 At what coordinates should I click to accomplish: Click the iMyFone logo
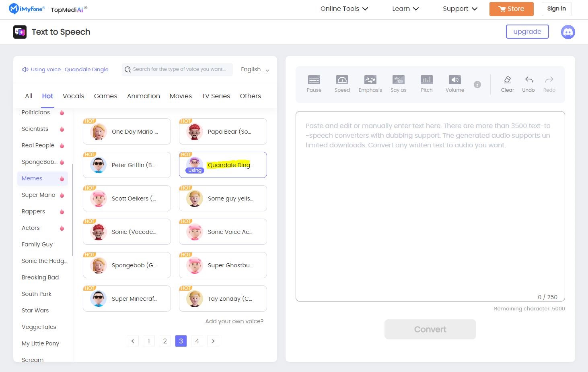(x=27, y=8)
